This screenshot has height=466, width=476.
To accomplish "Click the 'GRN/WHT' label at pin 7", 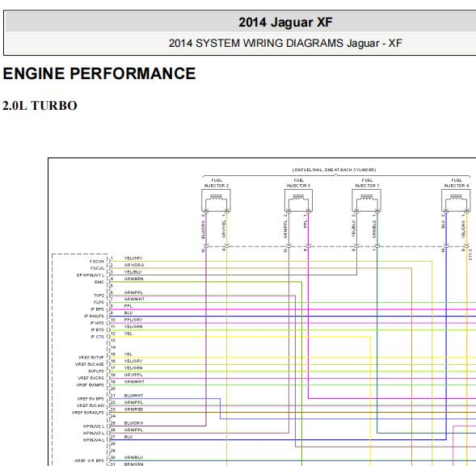I will click(x=134, y=299).
